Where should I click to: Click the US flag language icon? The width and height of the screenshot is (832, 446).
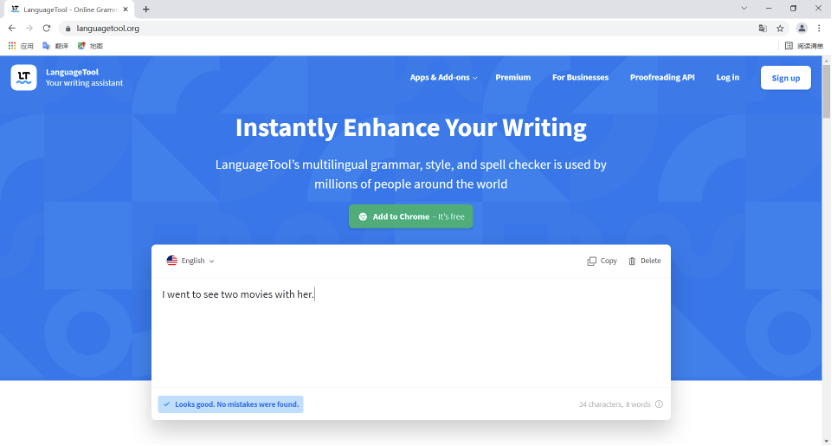pos(172,260)
